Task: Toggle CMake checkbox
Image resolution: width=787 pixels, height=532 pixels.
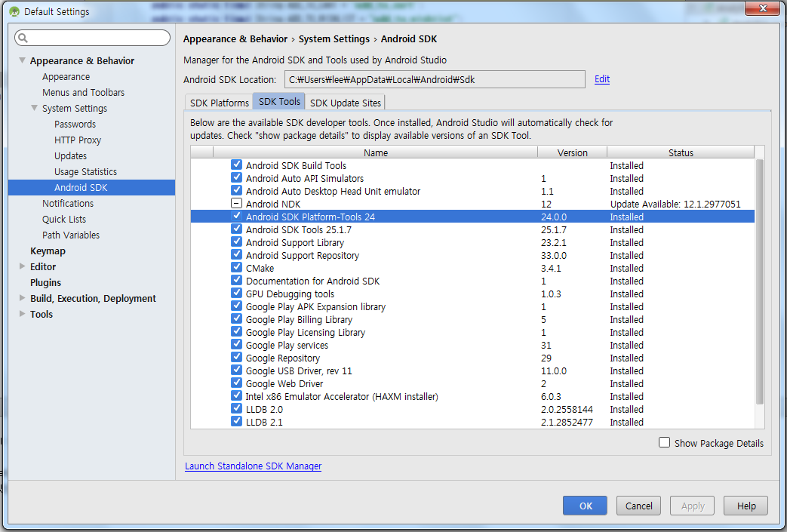Action: (x=236, y=267)
